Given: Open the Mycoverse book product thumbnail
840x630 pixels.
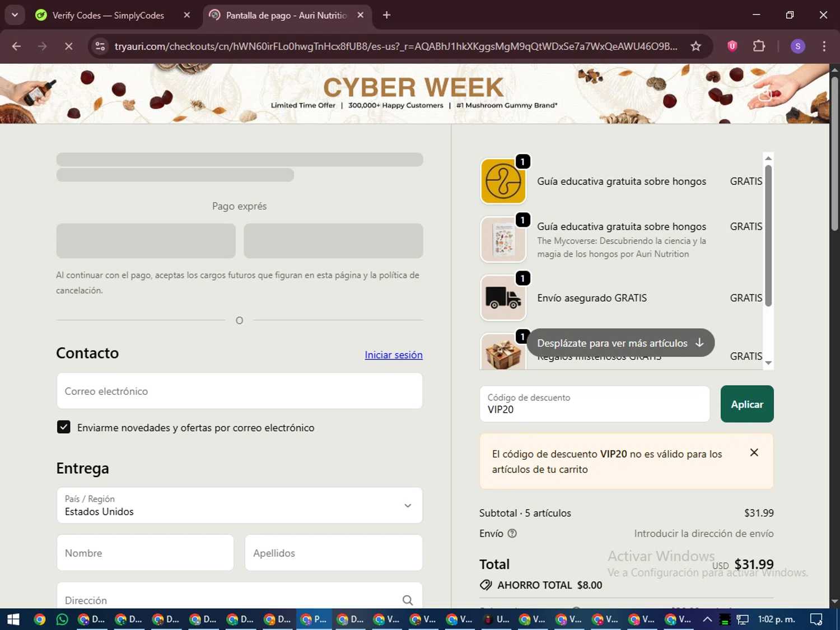Looking at the screenshot, I should (x=503, y=240).
